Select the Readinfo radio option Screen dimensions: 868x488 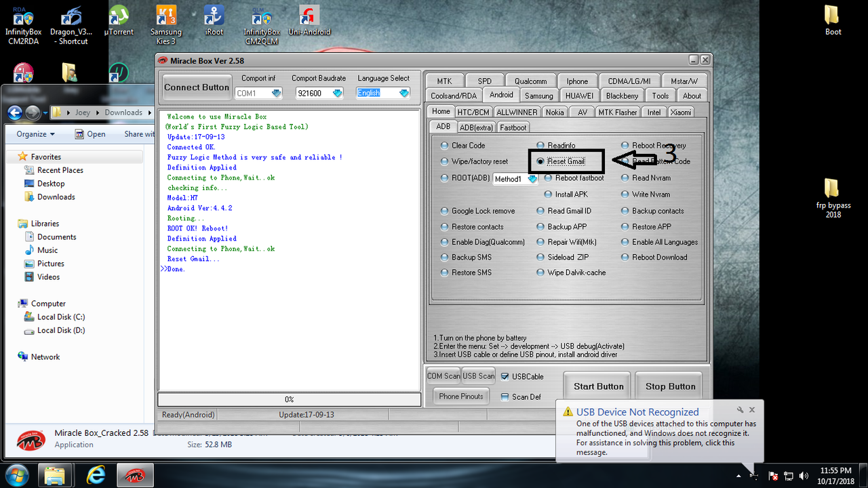(x=540, y=145)
